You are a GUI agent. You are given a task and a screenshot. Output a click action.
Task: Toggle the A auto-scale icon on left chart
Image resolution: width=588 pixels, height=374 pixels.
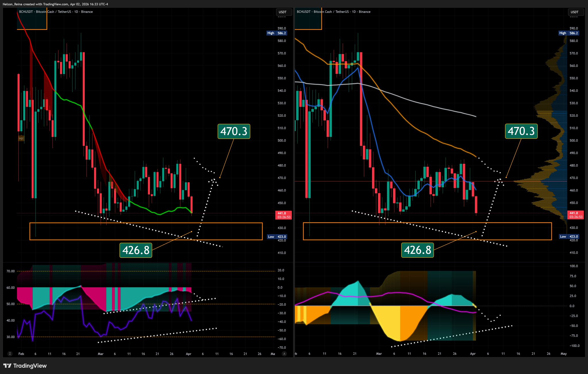click(x=284, y=354)
